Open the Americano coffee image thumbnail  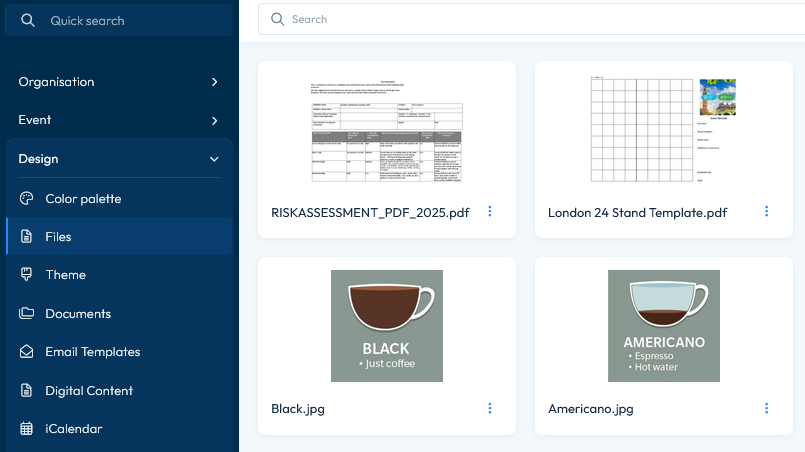(664, 326)
